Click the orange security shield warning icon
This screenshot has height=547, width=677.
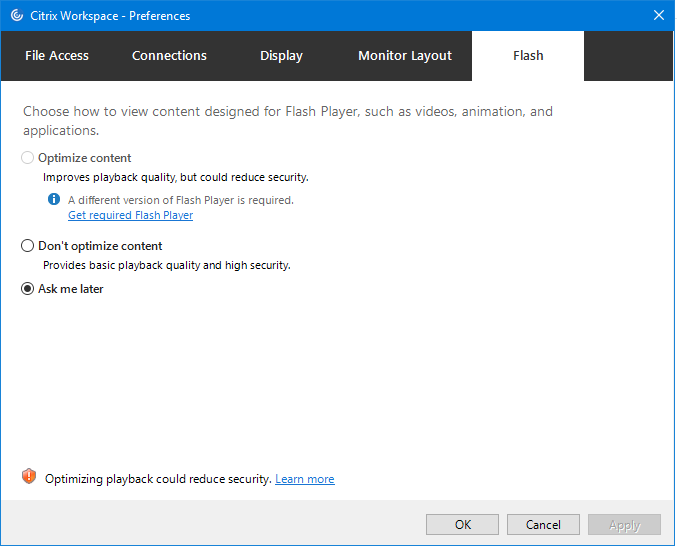(29, 477)
